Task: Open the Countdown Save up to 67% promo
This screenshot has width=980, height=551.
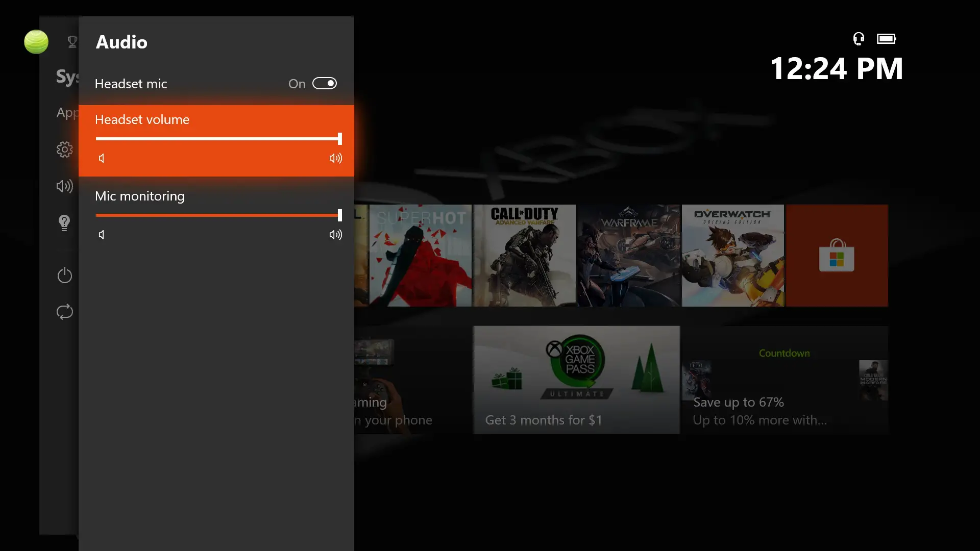Action: (785, 380)
